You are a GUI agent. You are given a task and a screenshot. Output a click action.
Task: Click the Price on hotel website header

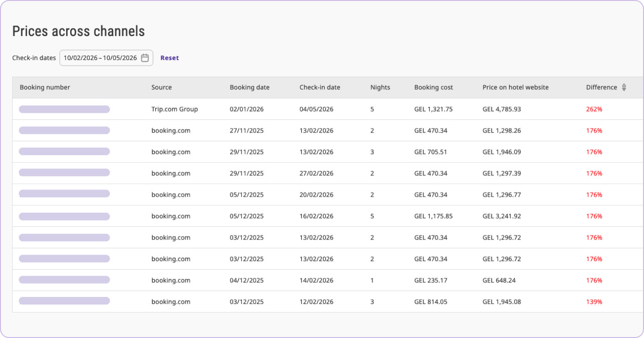(515, 87)
